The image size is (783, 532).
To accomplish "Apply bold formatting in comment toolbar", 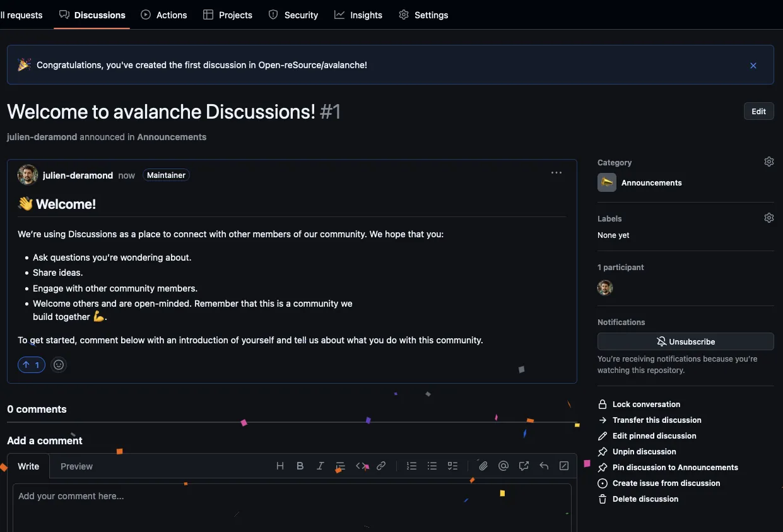I will point(300,466).
